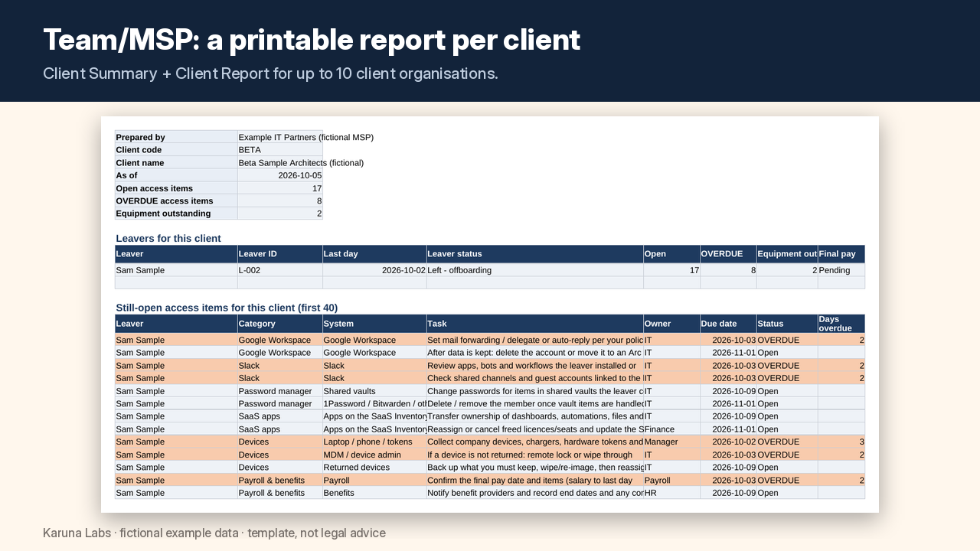Click the "Benefits" system cell
Image resolution: width=980 pixels, height=551 pixels.
tap(374, 493)
